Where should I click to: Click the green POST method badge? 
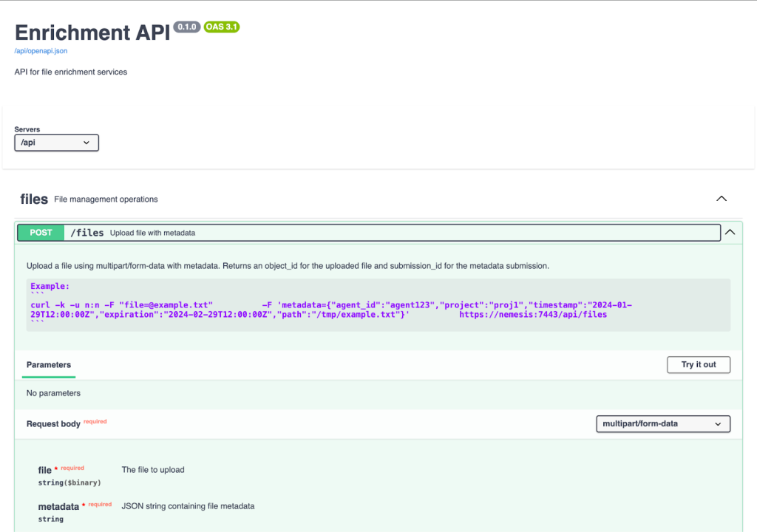point(41,233)
